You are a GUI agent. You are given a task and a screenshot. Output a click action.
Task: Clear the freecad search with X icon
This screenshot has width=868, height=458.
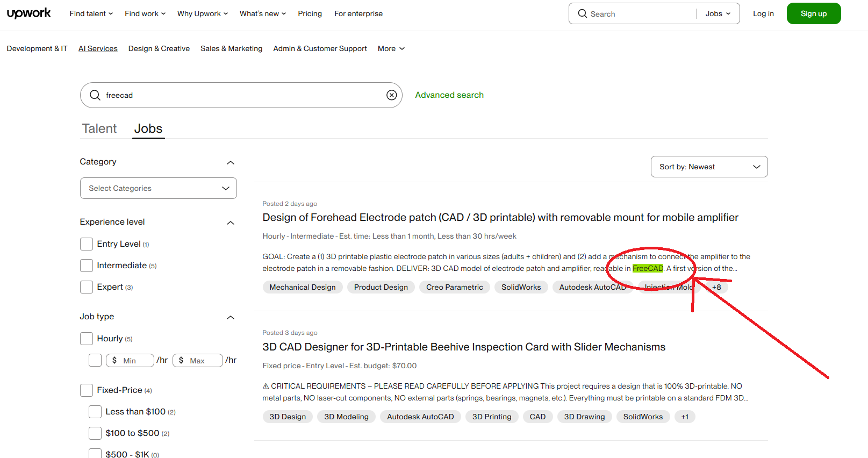click(x=391, y=95)
